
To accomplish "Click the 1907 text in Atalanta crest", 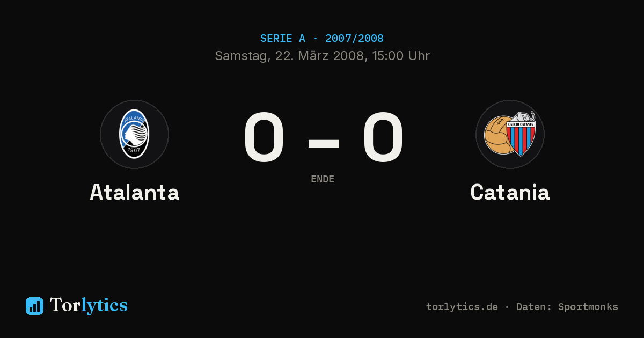I will [134, 151].
